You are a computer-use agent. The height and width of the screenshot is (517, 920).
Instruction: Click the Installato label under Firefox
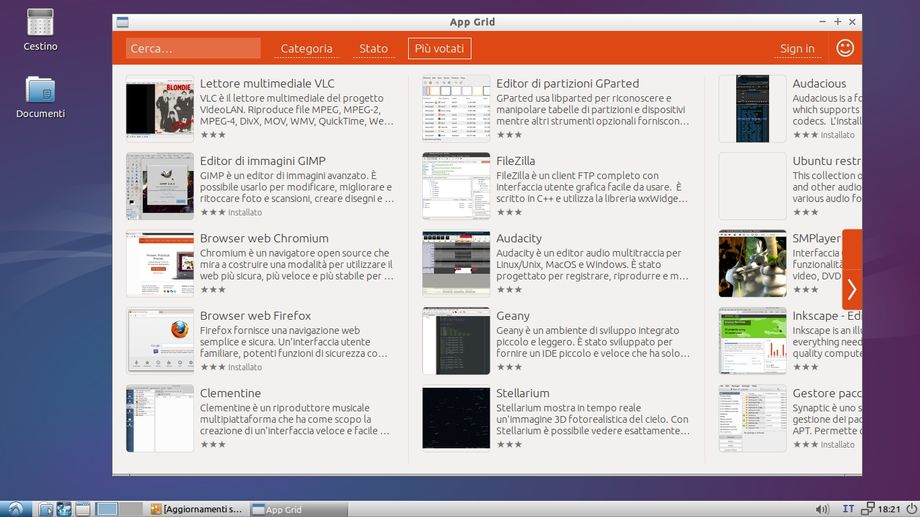coord(245,367)
